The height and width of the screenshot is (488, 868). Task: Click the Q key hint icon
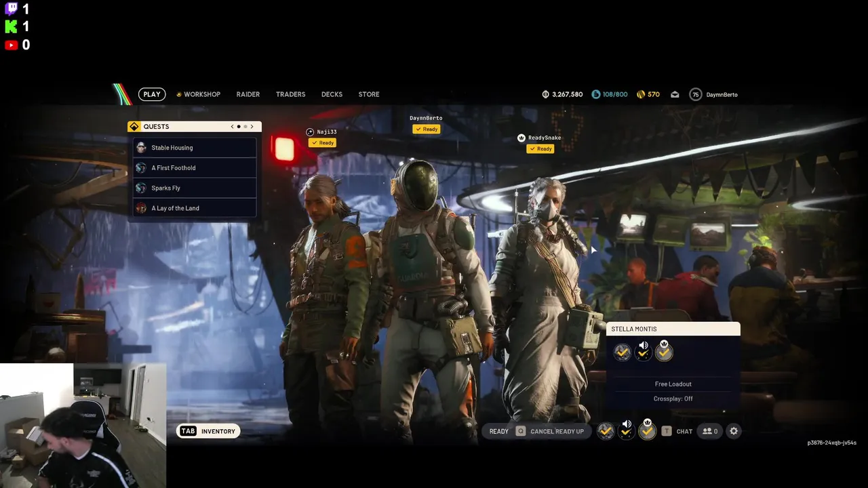[520, 431]
